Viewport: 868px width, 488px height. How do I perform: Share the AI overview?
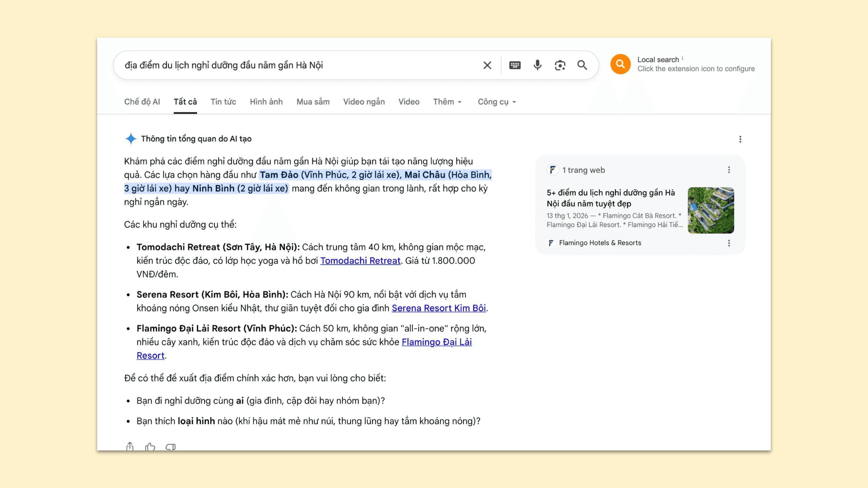pos(130,447)
